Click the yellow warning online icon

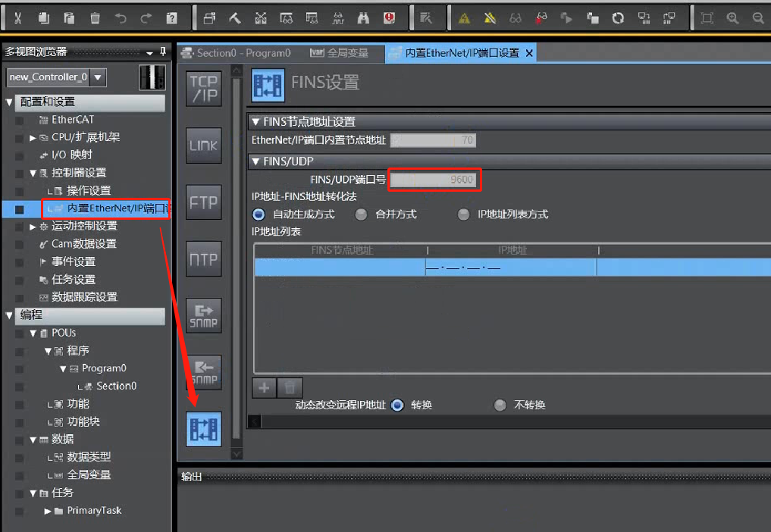click(x=464, y=19)
